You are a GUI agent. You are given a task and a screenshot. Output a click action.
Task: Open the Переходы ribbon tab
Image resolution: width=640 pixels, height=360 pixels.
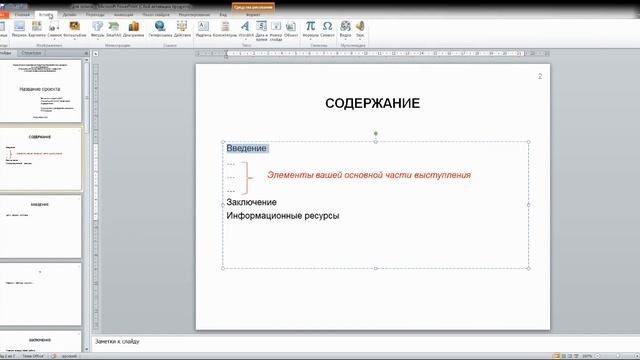coord(95,15)
